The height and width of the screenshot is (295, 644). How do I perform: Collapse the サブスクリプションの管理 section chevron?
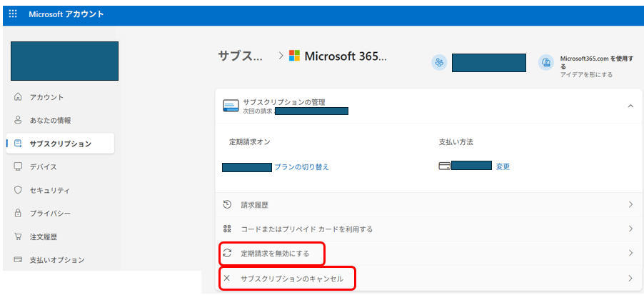(630, 106)
